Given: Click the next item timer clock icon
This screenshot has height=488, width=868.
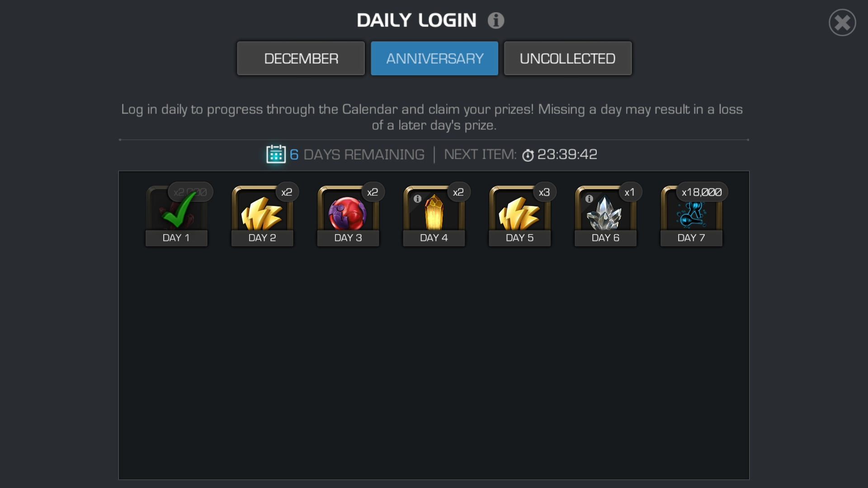Looking at the screenshot, I should pyautogui.click(x=528, y=155).
